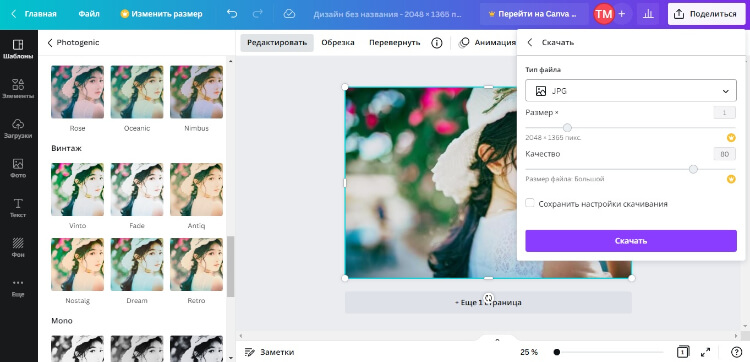Click the design title field
750x362 pixels.
pos(387,14)
